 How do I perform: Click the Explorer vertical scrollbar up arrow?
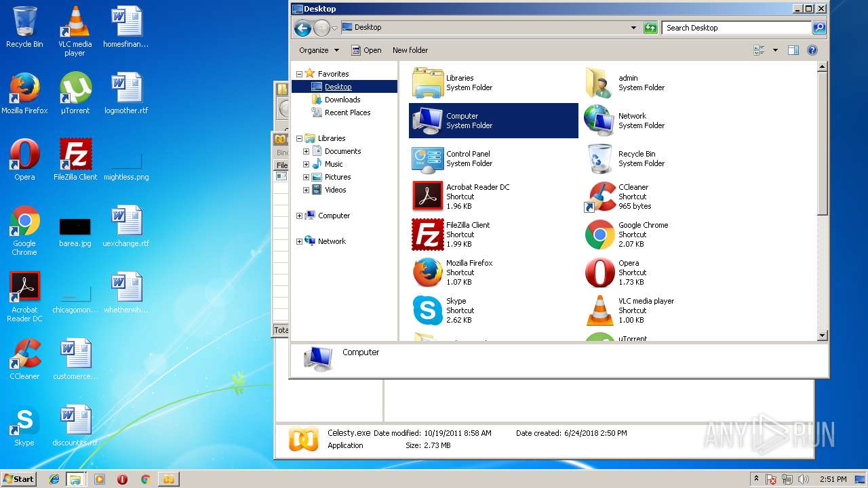click(823, 67)
